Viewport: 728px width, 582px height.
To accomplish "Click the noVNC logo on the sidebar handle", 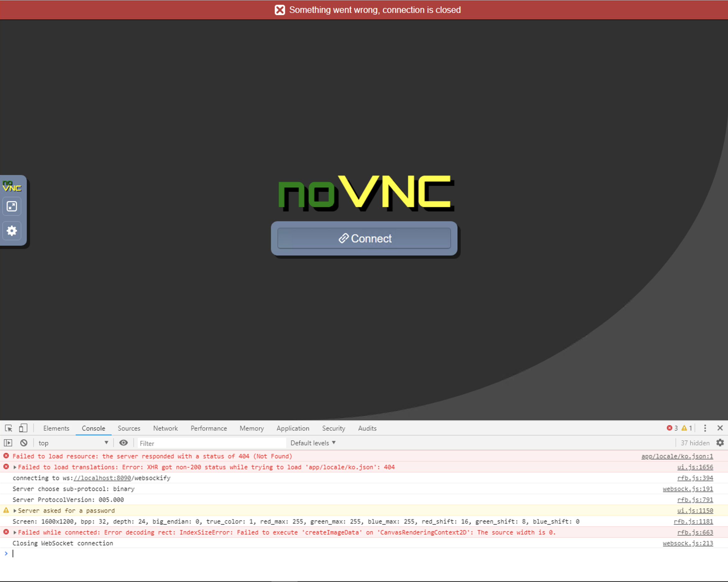I will pyautogui.click(x=12, y=185).
